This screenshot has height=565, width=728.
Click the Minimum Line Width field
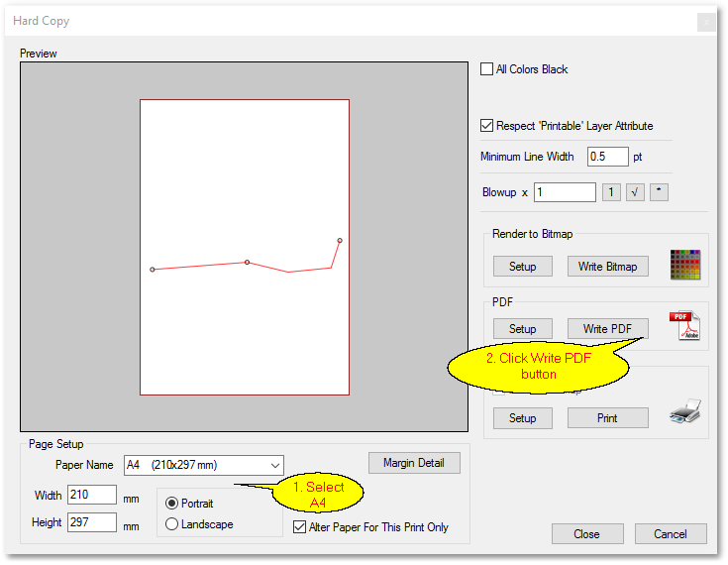click(x=608, y=157)
